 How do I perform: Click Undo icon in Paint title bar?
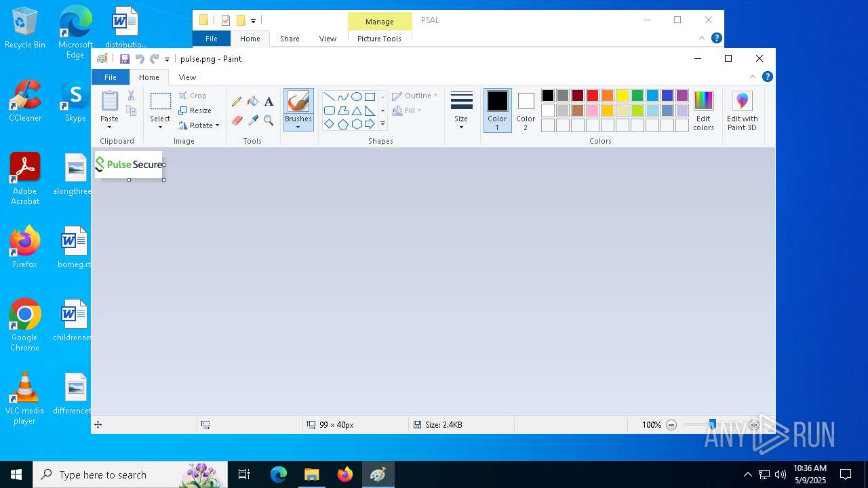(x=140, y=59)
